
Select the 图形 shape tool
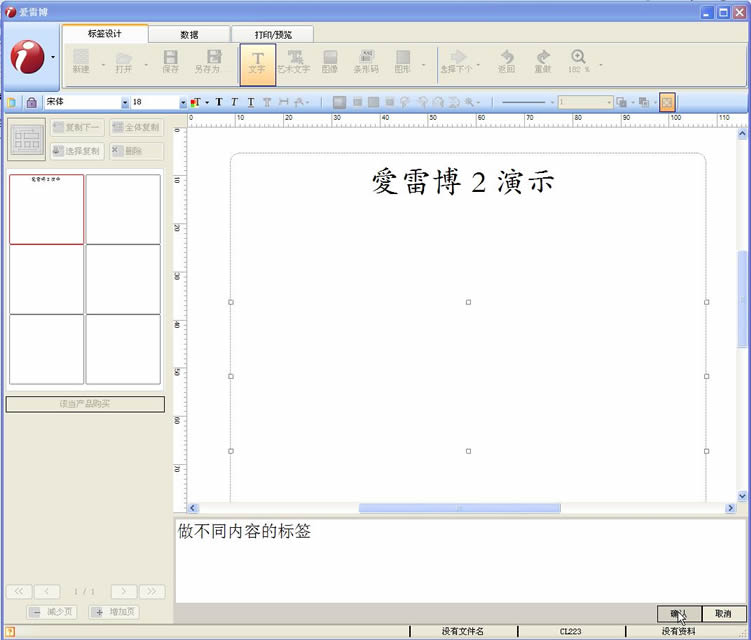(402, 62)
